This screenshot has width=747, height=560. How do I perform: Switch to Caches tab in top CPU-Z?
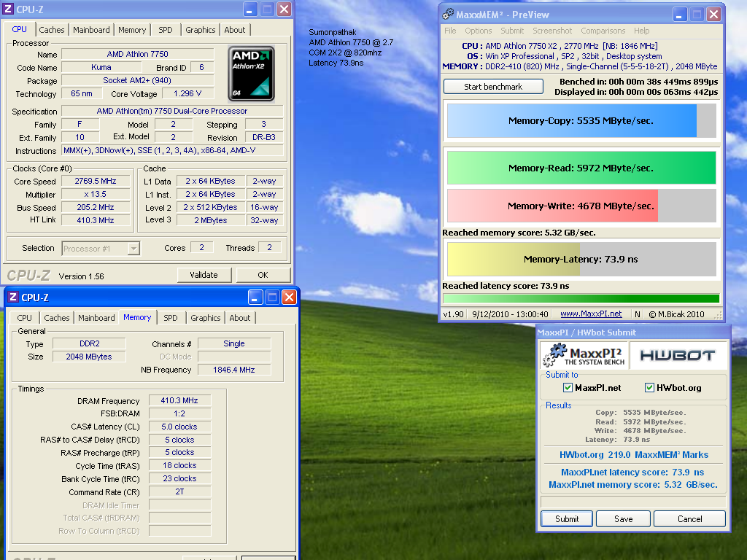pyautogui.click(x=52, y=30)
